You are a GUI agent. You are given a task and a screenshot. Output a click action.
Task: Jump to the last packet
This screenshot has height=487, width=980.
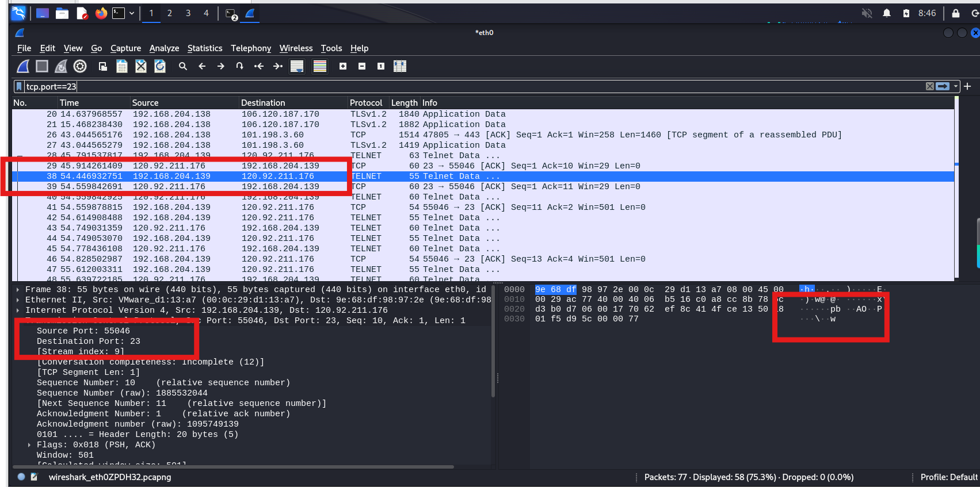coord(278,66)
